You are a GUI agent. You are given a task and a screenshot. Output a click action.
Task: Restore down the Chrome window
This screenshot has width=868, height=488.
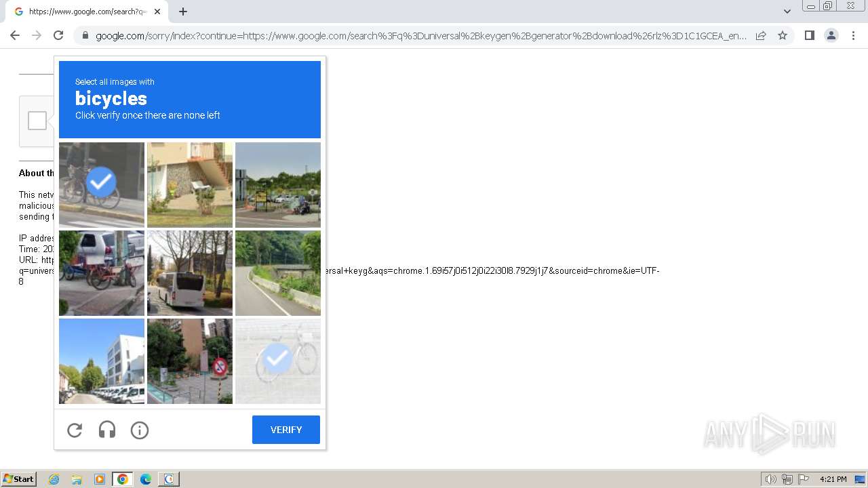[828, 6]
